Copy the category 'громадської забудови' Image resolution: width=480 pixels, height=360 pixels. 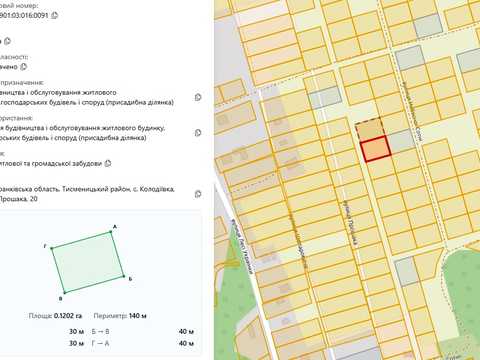coord(108,163)
